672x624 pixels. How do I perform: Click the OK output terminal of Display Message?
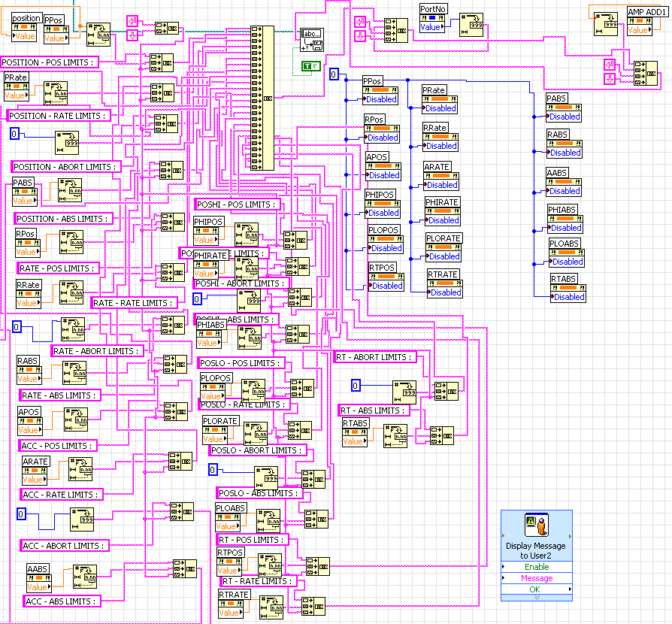click(537, 589)
